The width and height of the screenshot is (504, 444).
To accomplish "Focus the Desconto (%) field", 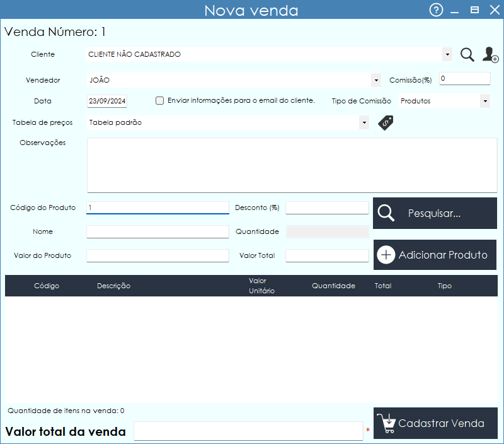I will (x=327, y=207).
